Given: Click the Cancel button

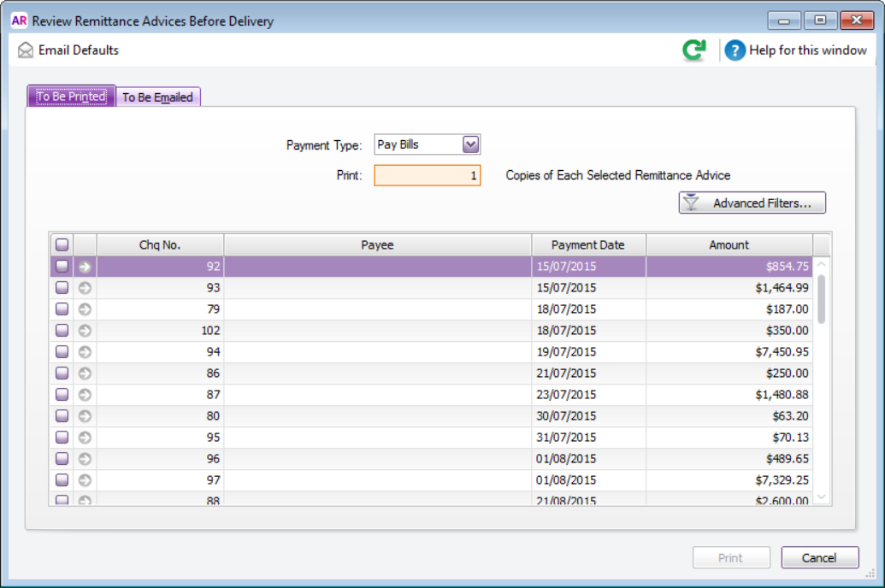Looking at the screenshot, I should pos(819,557).
